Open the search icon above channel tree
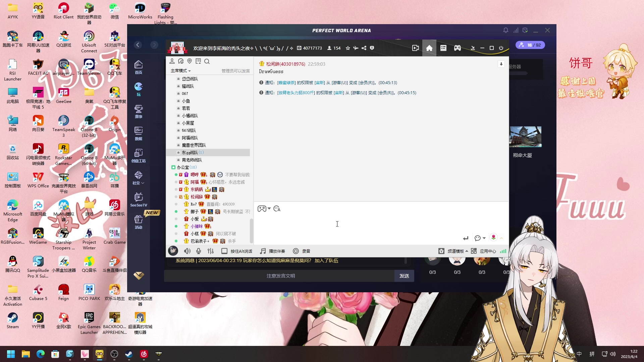This screenshot has width=644, height=362. pyautogui.click(x=207, y=61)
